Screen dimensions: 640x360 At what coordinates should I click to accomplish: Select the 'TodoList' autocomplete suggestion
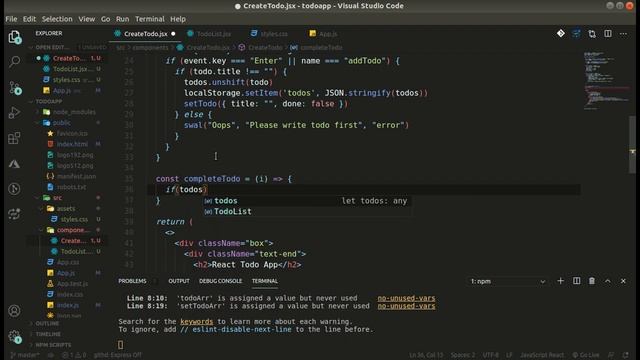(x=307, y=211)
